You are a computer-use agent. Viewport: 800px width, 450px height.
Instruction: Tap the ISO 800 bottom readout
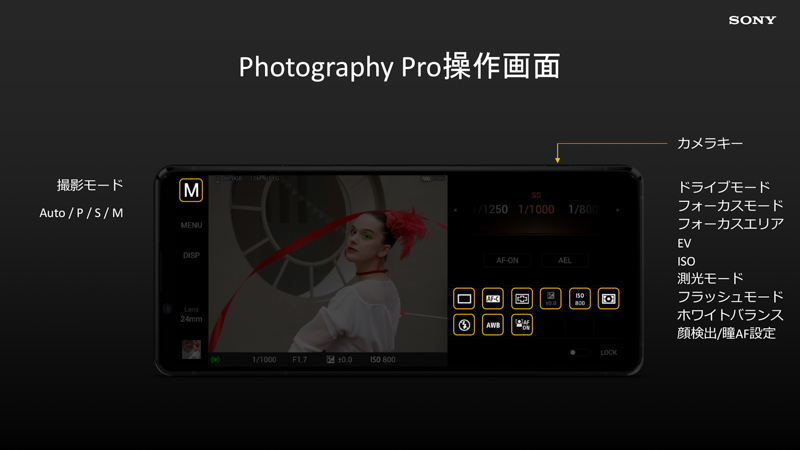click(383, 360)
